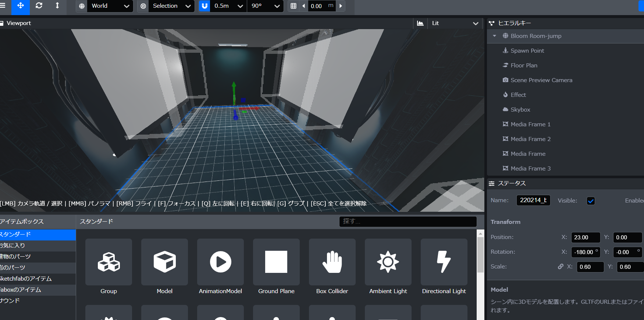Select the rotate tool in toolbar
Viewport: 644px width, 320px height.
pyautogui.click(x=39, y=6)
